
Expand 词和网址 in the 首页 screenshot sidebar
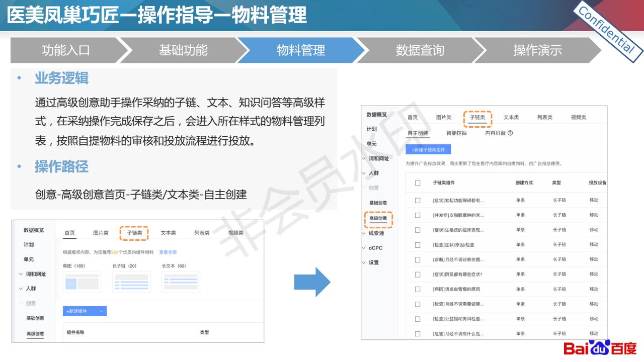pyautogui.click(x=21, y=274)
